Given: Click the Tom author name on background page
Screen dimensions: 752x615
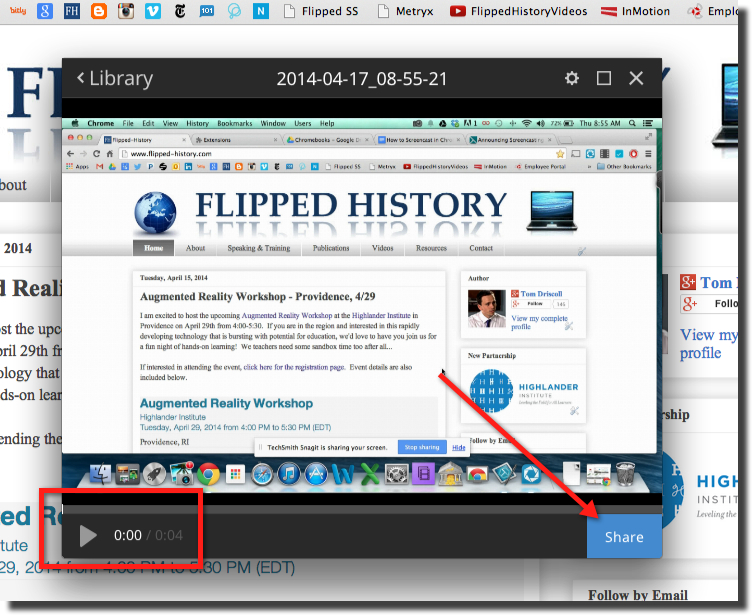Looking at the screenshot, I should (x=718, y=283).
